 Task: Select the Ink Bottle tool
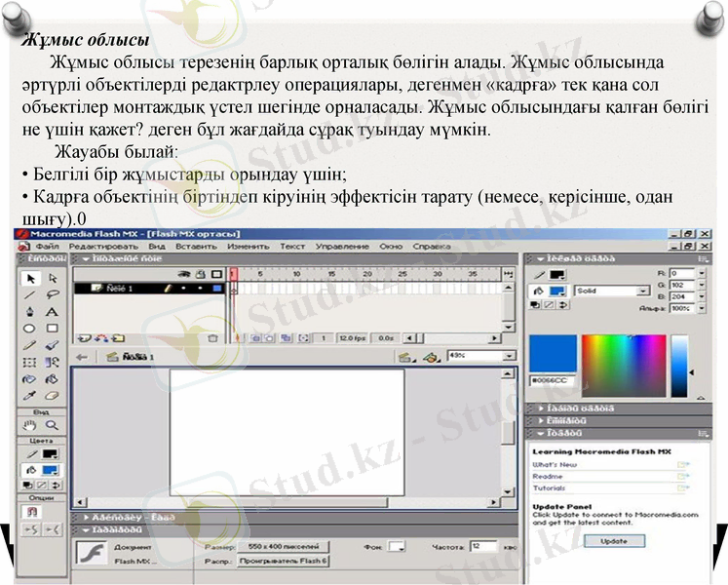29,379
